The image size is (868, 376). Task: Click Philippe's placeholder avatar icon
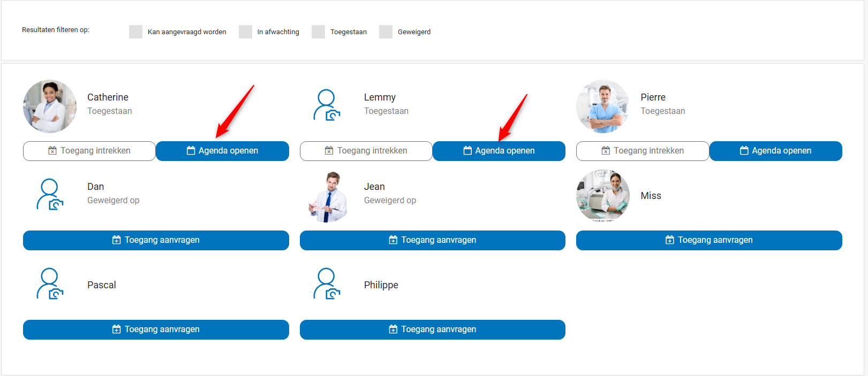[327, 284]
